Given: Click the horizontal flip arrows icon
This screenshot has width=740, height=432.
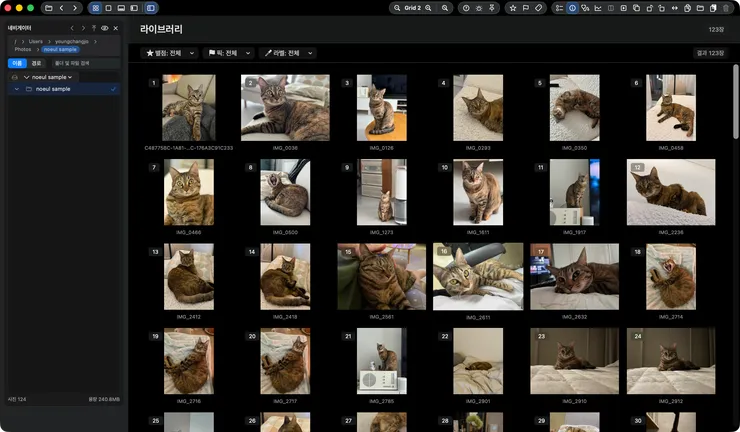Looking at the screenshot, I should pos(674,8).
